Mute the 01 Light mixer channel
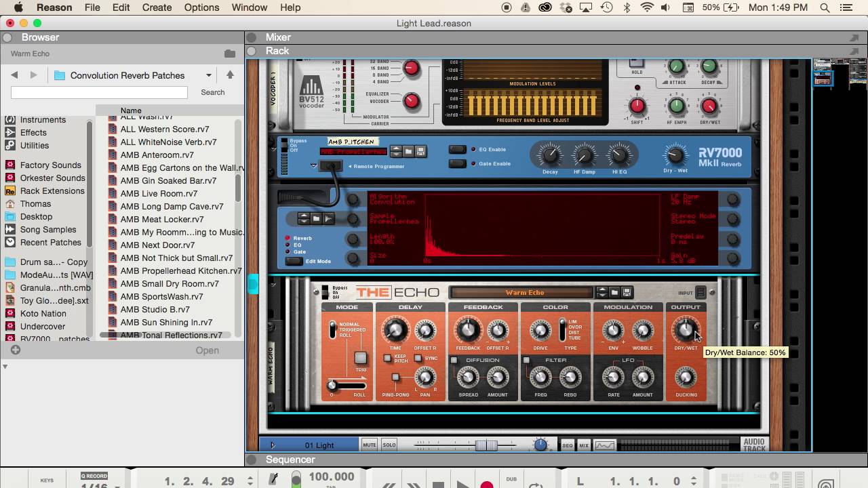 pos(370,445)
